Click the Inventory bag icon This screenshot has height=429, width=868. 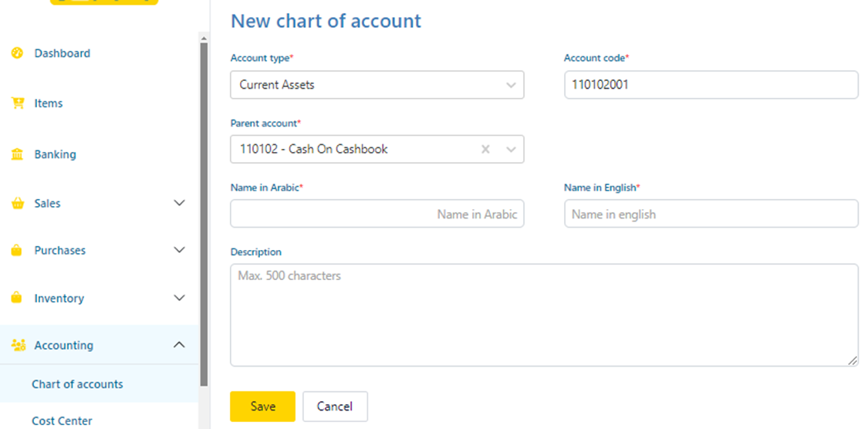tap(17, 299)
